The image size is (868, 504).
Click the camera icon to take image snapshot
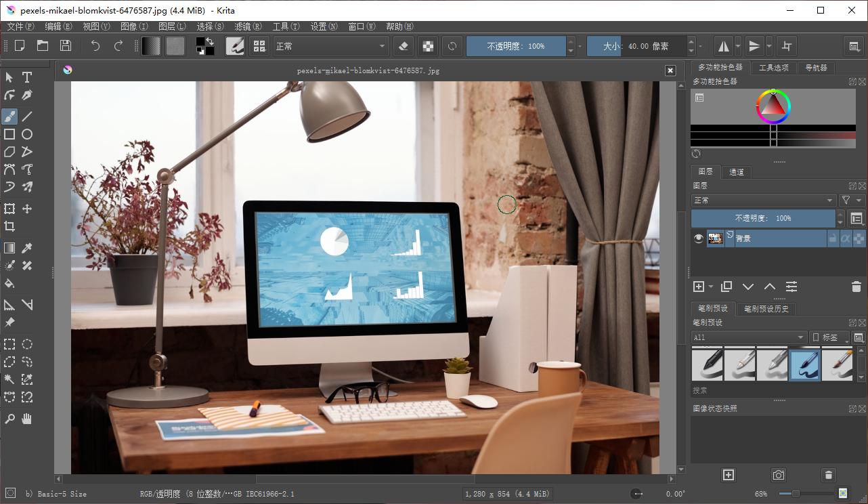778,475
